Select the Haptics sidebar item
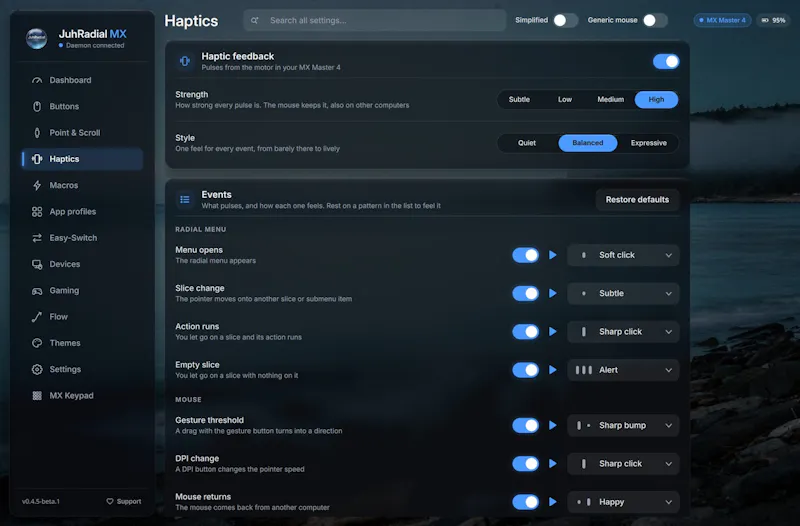The height and width of the screenshot is (526, 800). [x=82, y=159]
